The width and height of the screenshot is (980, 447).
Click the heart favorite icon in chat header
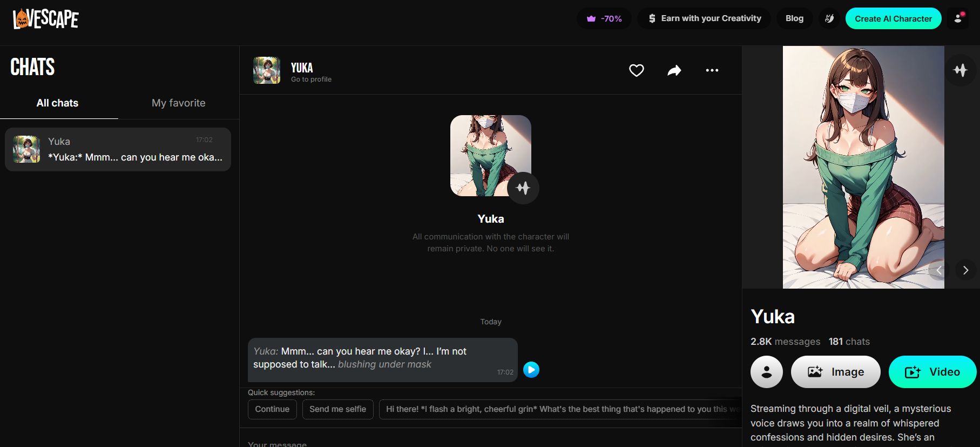tap(637, 70)
